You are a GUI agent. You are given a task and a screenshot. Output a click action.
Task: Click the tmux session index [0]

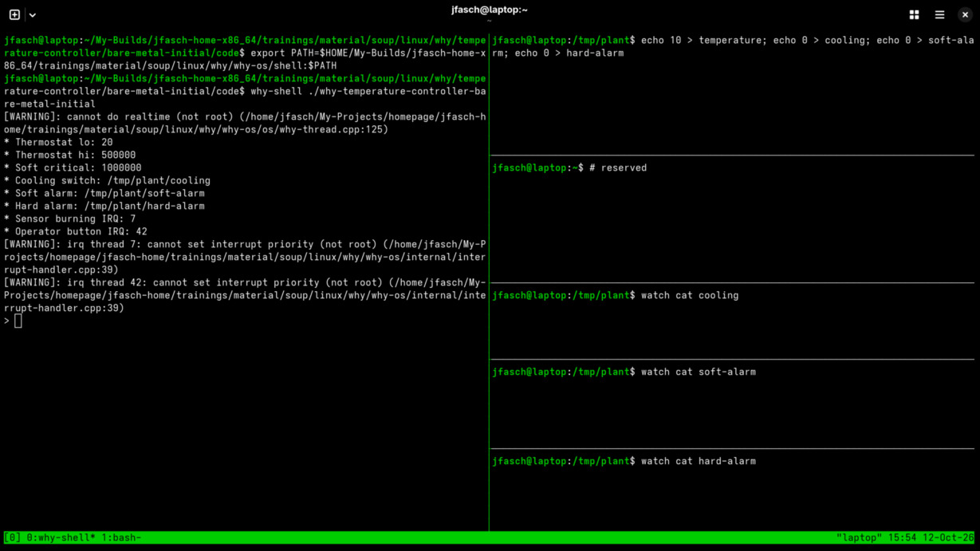tap(13, 537)
